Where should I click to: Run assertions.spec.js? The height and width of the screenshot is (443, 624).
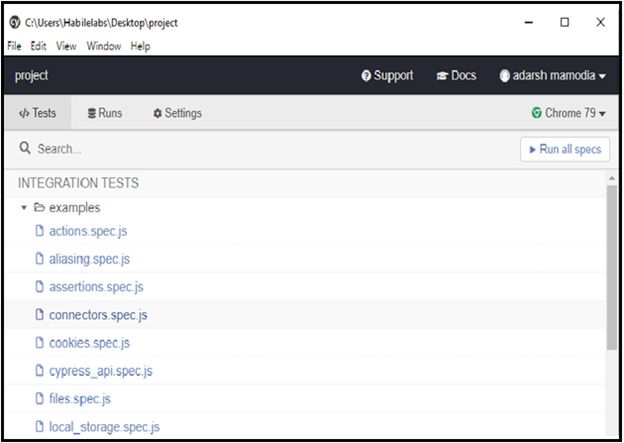(96, 287)
